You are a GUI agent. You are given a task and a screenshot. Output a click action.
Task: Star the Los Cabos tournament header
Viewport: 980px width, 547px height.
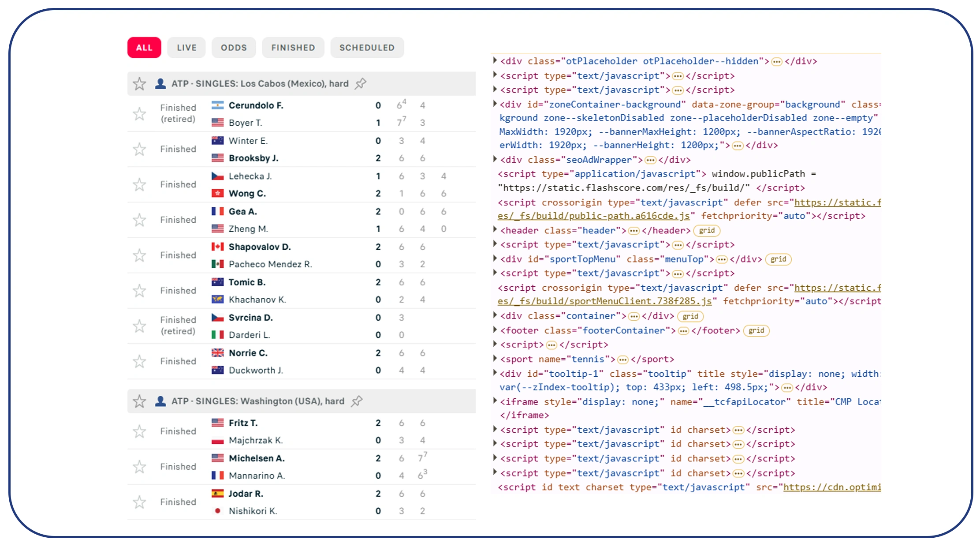pyautogui.click(x=139, y=84)
